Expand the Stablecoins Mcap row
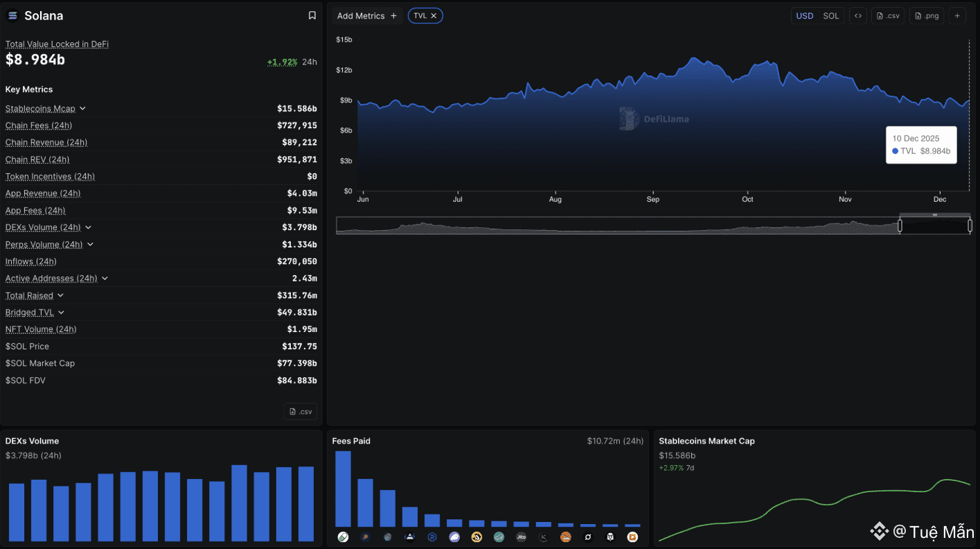The width and height of the screenshot is (980, 549). (x=82, y=109)
